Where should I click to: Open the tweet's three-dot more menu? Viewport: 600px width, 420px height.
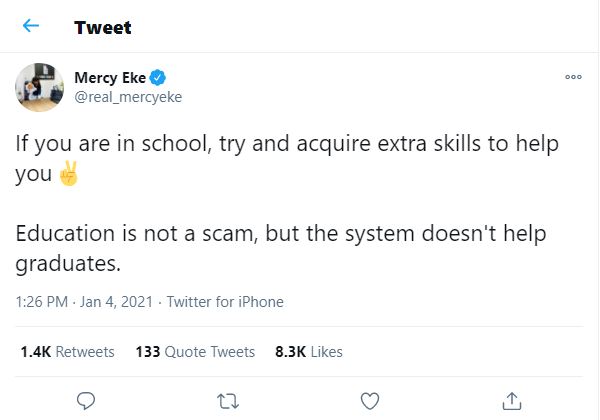coord(573,76)
